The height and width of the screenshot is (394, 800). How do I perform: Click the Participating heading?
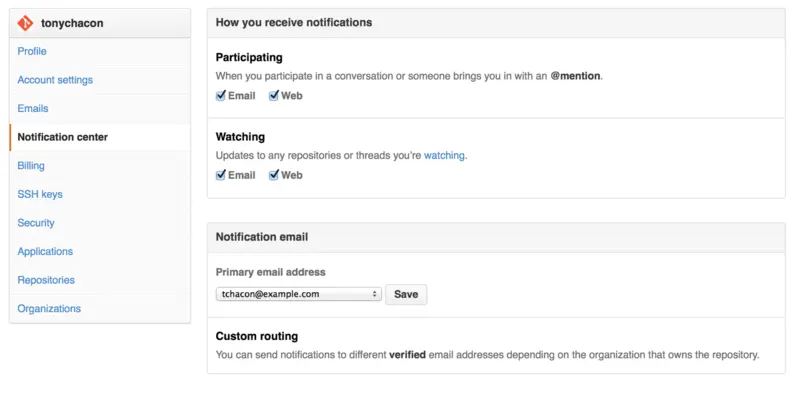coord(249,57)
